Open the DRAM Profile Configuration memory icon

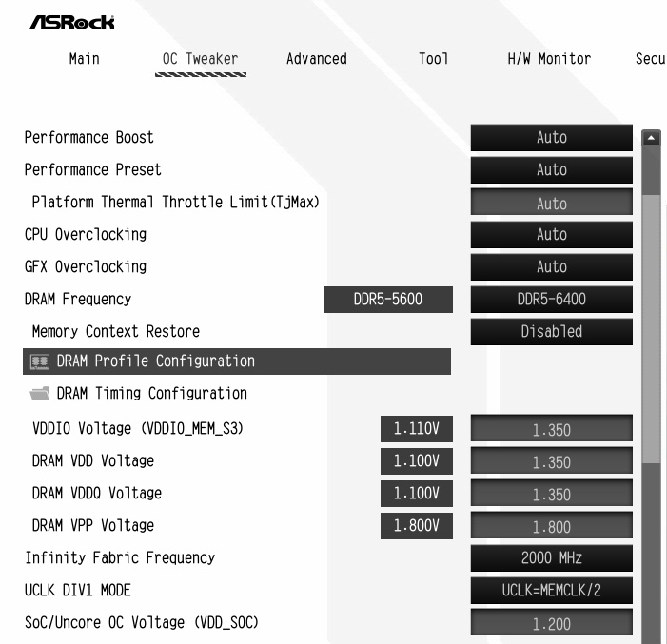click(x=40, y=361)
